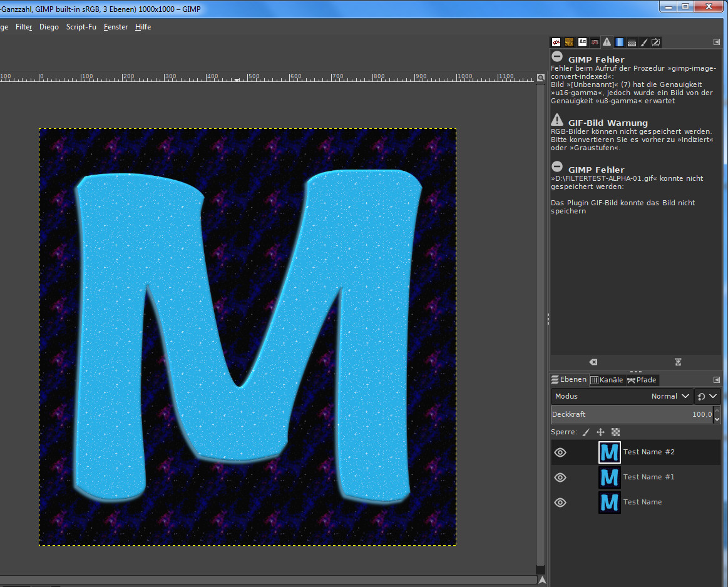728x587 pixels.
Task: Click the layer name Test Name #2
Action: point(649,452)
